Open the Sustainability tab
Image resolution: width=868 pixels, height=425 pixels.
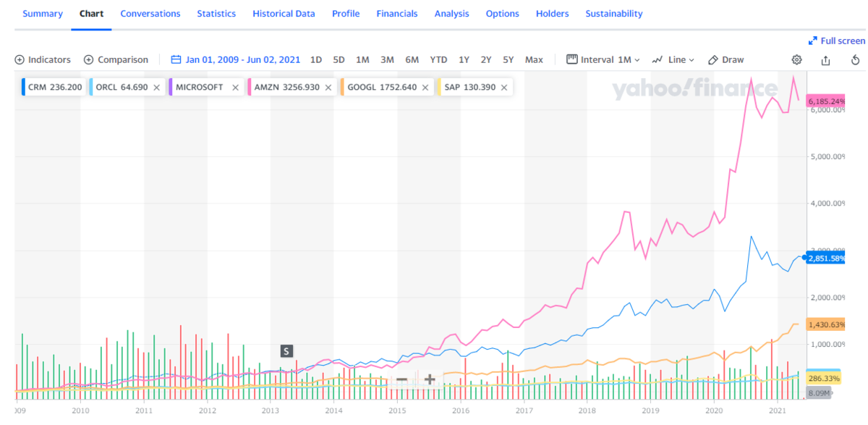(x=614, y=14)
